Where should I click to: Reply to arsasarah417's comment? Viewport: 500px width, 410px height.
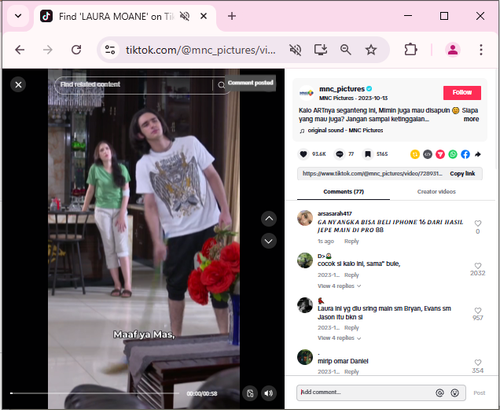click(x=351, y=241)
